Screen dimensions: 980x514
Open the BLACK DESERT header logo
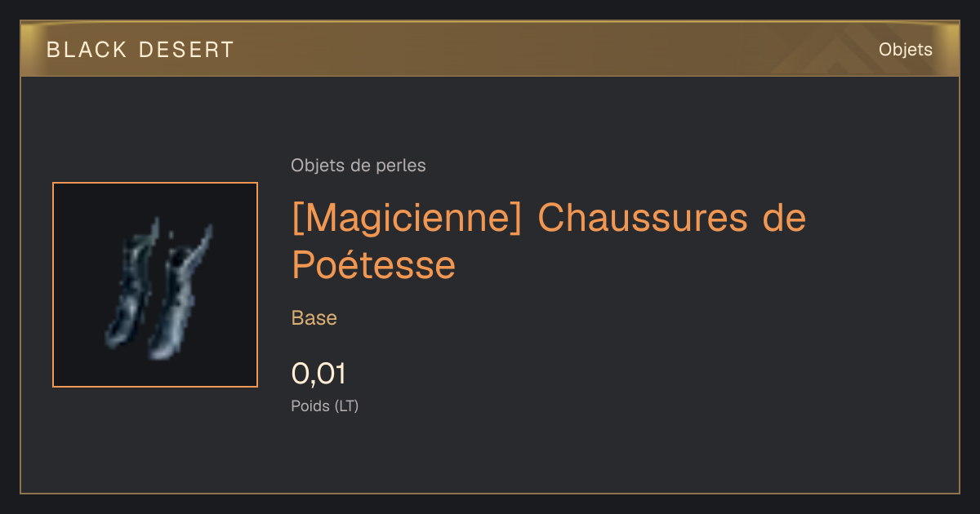click(x=140, y=50)
